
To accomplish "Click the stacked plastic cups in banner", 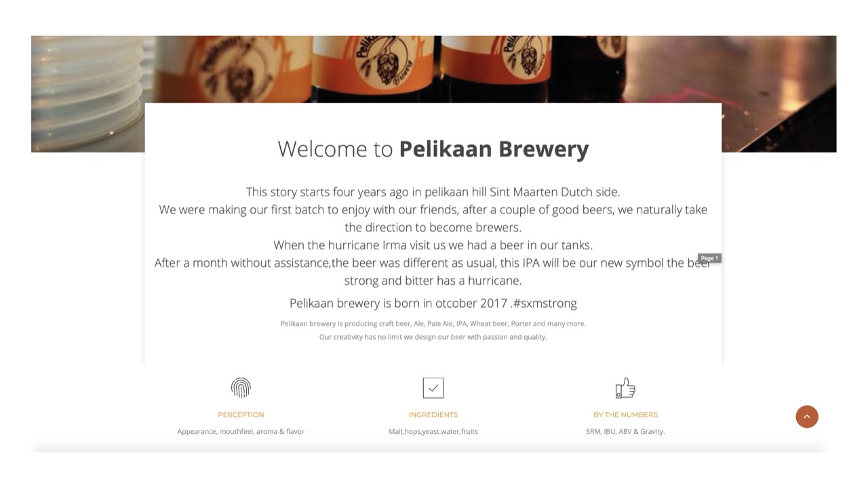I will pos(88,93).
